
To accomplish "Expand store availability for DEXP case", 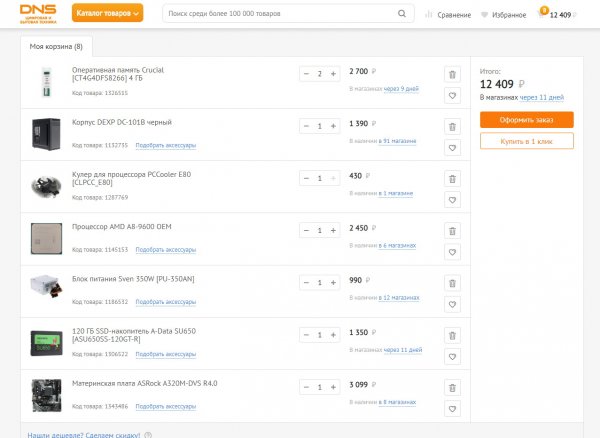I will [399, 141].
